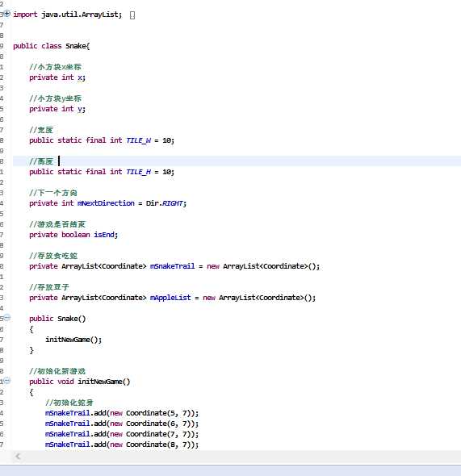Click the folded imports placeholder box
The height and width of the screenshot is (476, 461).
click(x=132, y=15)
